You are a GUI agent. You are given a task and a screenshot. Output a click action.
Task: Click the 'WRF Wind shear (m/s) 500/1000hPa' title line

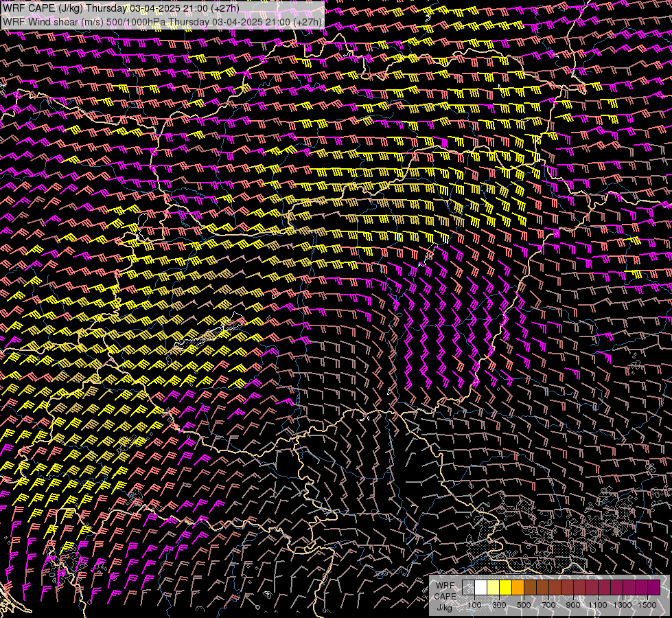(x=162, y=22)
